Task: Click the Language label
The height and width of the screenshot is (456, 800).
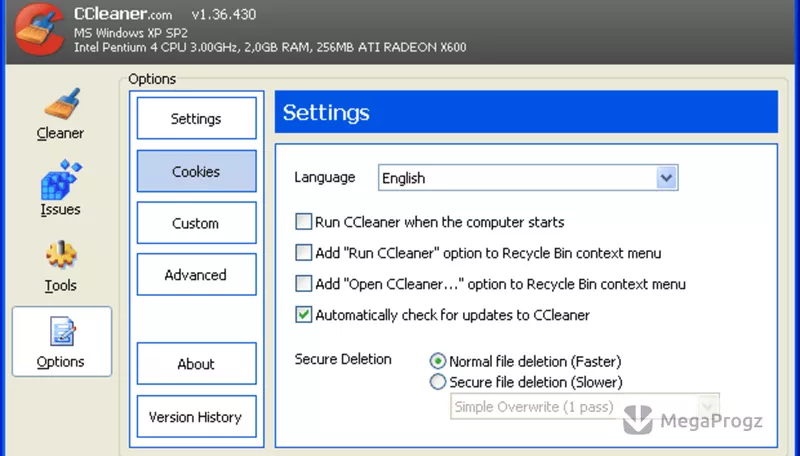Action: 324,178
